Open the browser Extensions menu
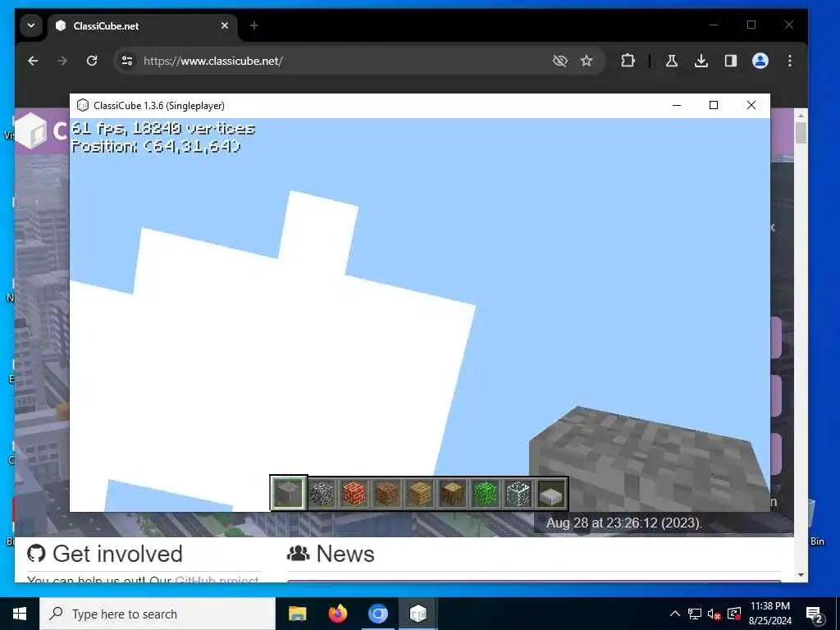The width and height of the screenshot is (840, 630). (628, 61)
